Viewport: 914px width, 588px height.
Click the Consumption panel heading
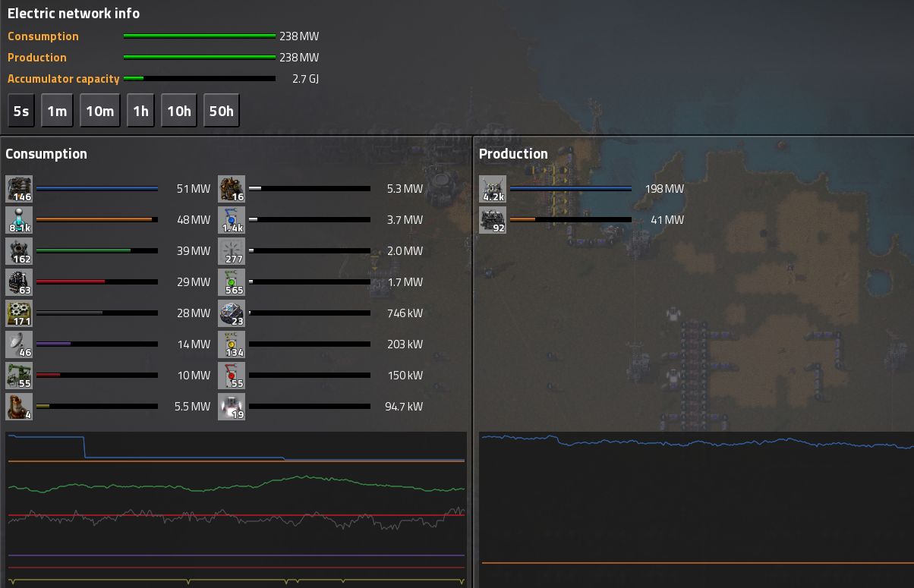46,154
